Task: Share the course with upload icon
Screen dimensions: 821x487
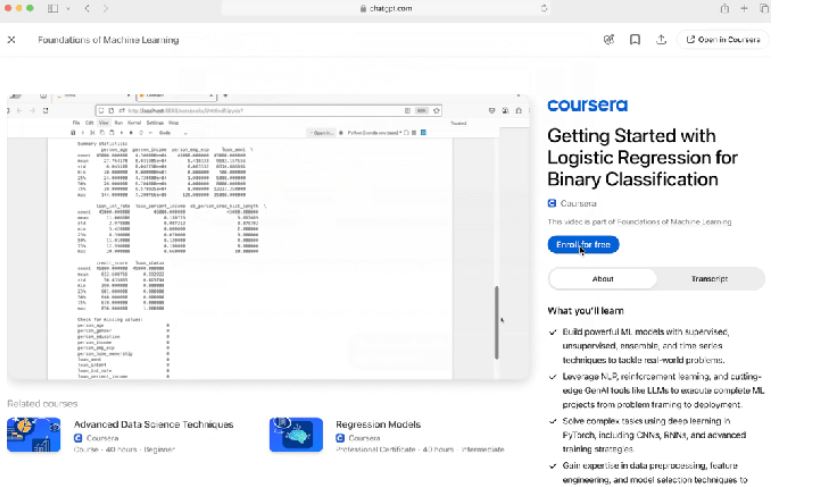Action: pos(661,40)
